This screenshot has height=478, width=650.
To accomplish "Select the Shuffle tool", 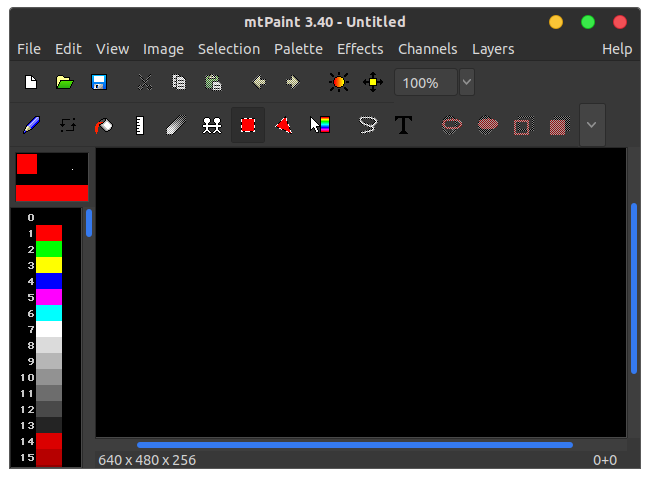I will (x=68, y=125).
